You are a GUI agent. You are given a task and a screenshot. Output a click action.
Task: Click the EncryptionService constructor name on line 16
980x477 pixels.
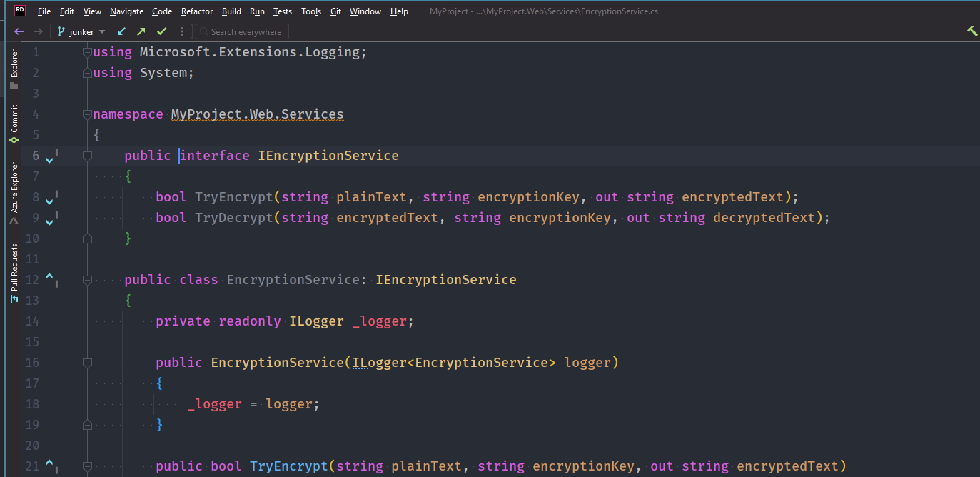277,363
